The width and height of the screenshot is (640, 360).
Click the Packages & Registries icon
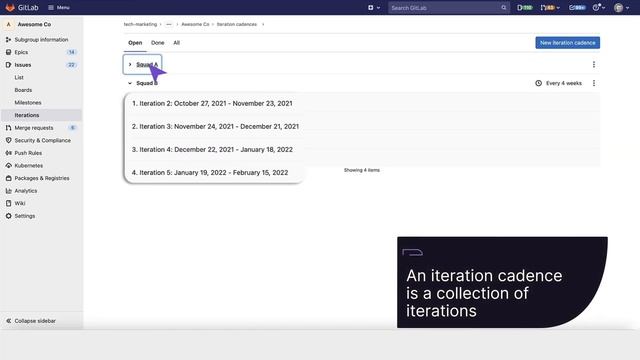tap(8, 178)
